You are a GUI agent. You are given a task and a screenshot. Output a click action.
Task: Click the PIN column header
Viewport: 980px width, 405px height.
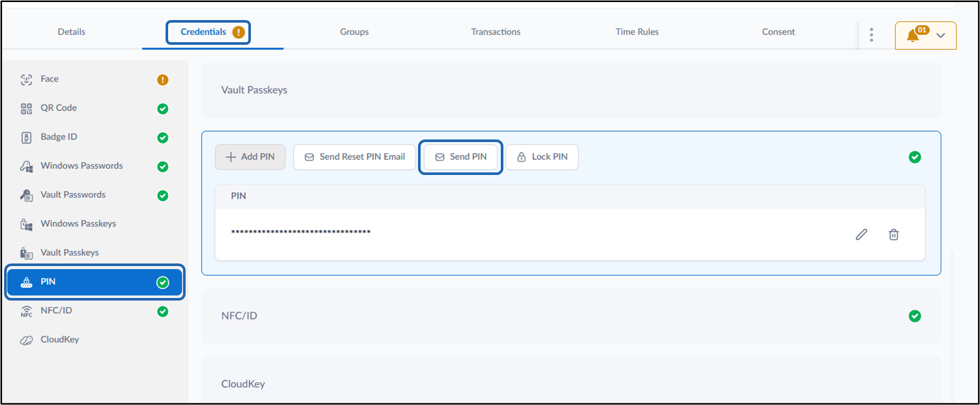click(x=239, y=196)
